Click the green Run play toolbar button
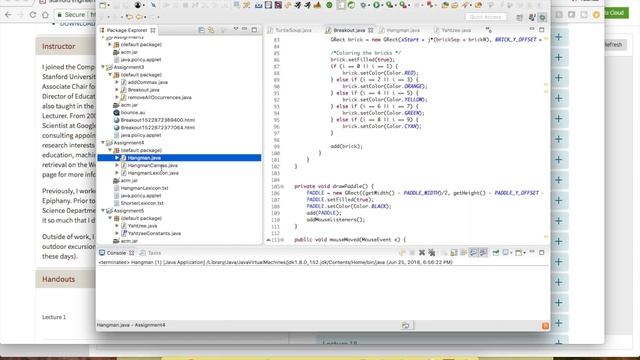 (376, 5)
